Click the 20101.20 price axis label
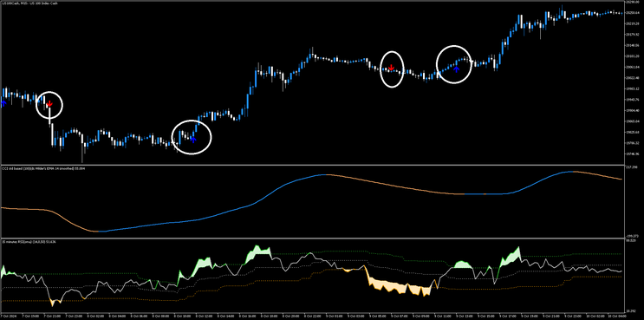This screenshot has height=320, width=644. tap(633, 56)
